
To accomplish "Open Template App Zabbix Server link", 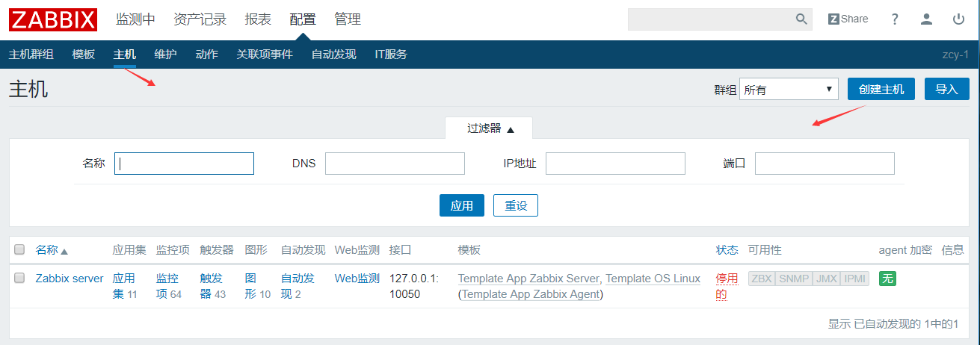I will pyautogui.click(x=528, y=279).
